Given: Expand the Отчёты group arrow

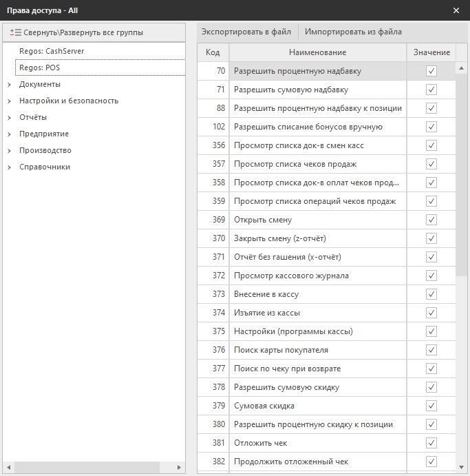Looking at the screenshot, I should [x=10, y=118].
